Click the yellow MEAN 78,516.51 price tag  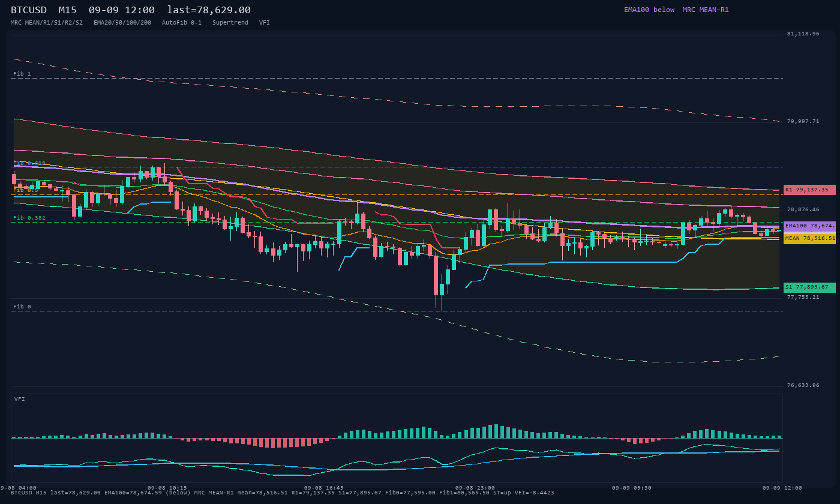point(809,238)
